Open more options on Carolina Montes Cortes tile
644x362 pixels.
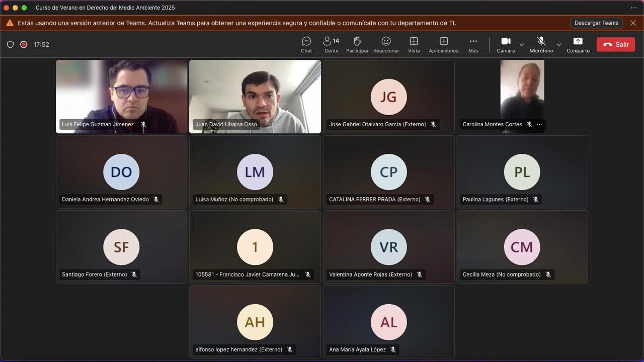tap(539, 124)
